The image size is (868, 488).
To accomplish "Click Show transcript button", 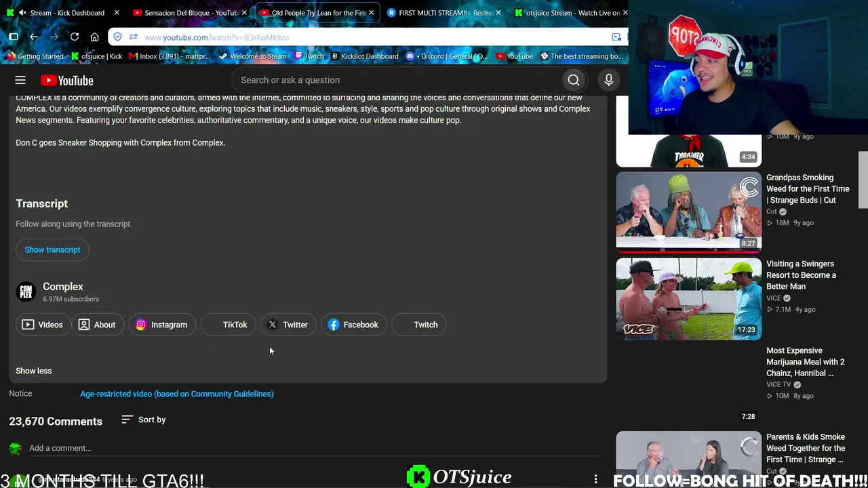I will [x=52, y=249].
